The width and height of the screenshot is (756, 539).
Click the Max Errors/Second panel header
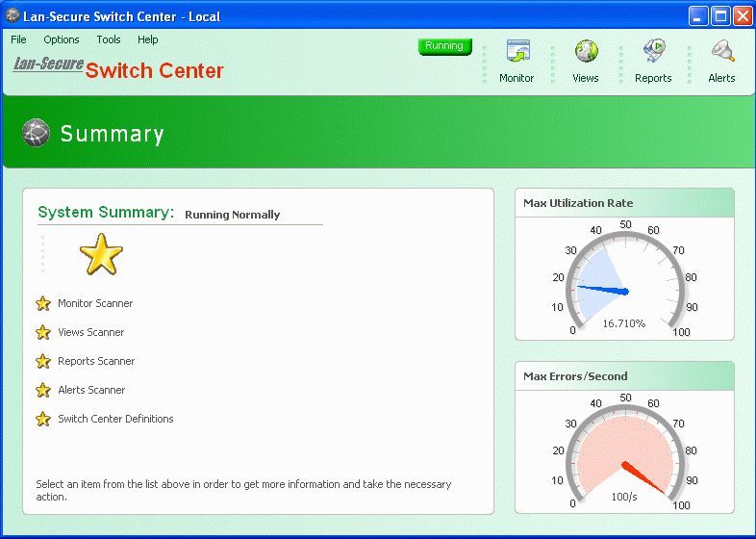point(624,376)
